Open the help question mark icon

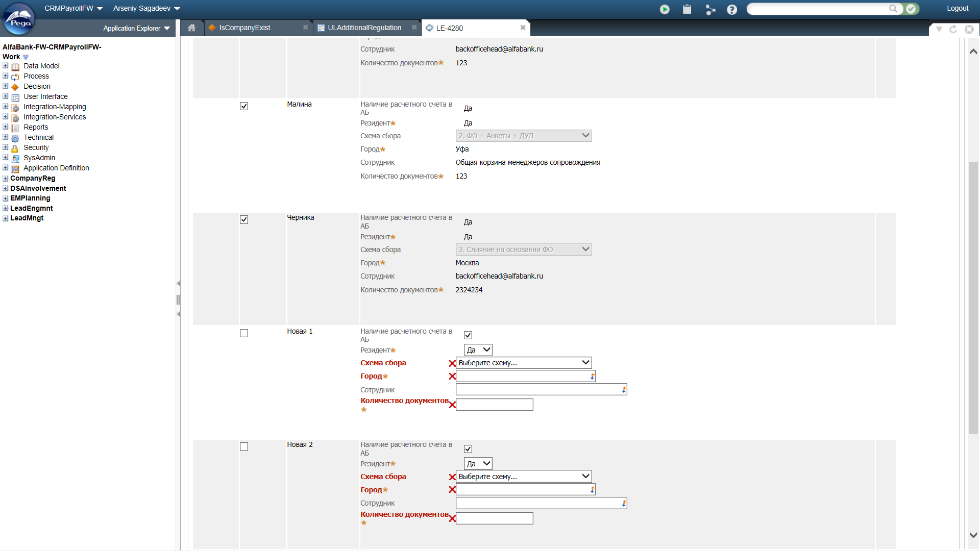pos(732,9)
